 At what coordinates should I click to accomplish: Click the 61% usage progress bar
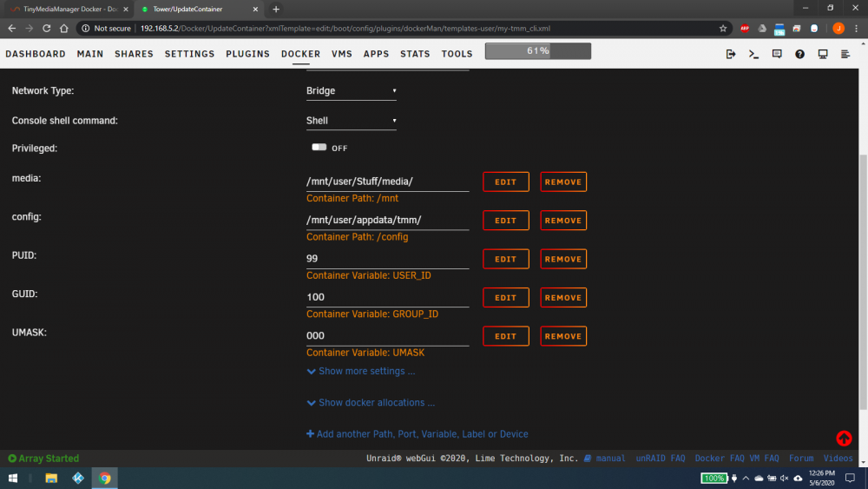537,51
